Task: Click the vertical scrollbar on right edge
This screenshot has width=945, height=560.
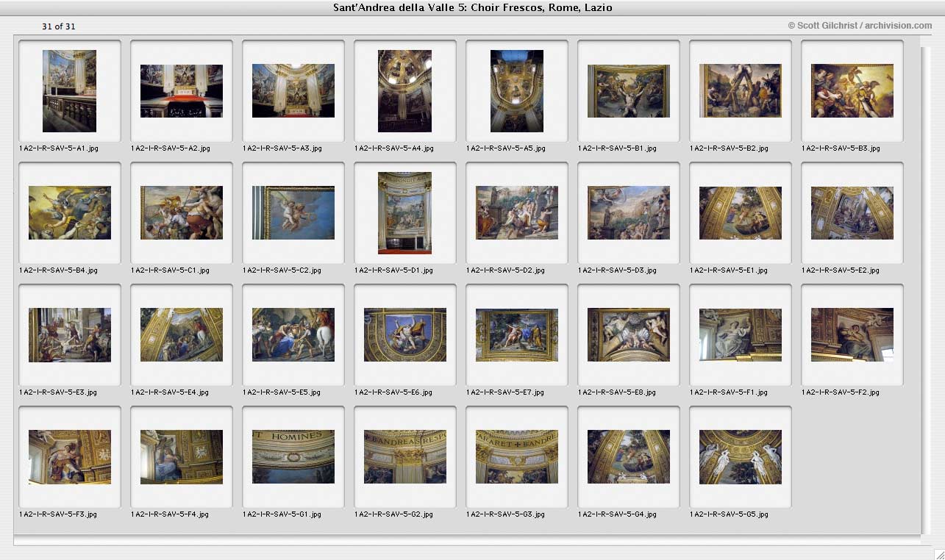Action: 927,290
